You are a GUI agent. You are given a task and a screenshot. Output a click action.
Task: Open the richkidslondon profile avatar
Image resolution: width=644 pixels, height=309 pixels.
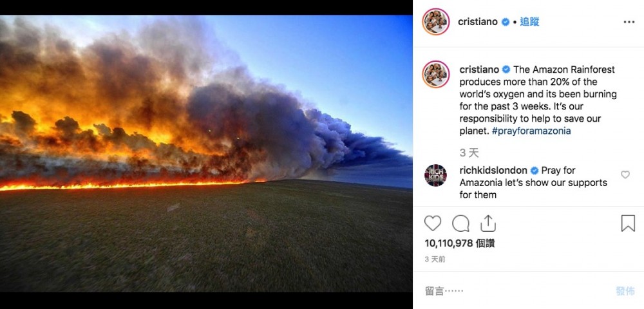[x=435, y=175]
